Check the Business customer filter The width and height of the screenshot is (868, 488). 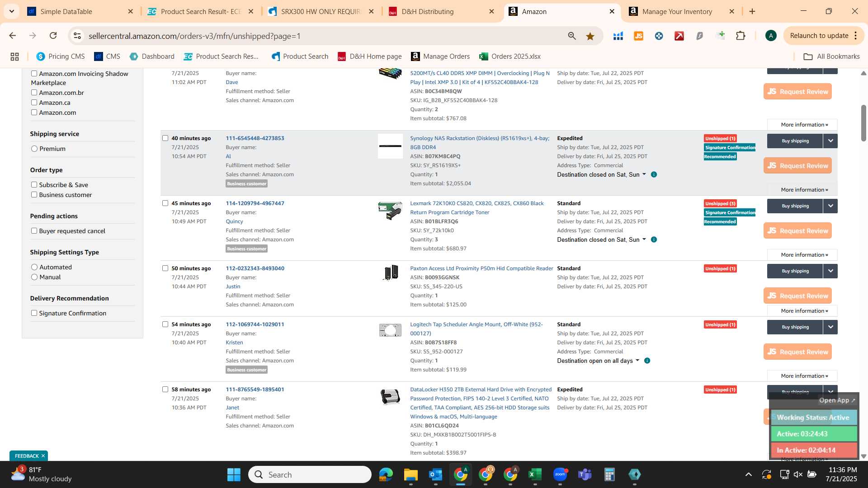[x=34, y=195]
